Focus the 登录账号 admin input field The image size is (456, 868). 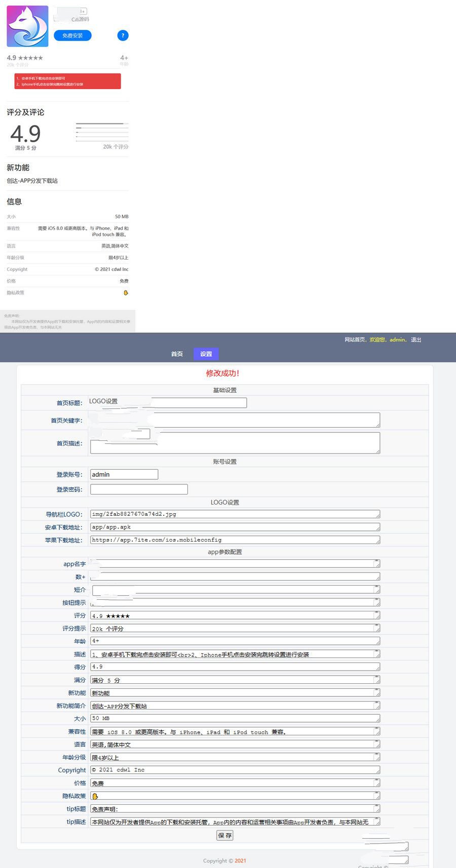[124, 474]
